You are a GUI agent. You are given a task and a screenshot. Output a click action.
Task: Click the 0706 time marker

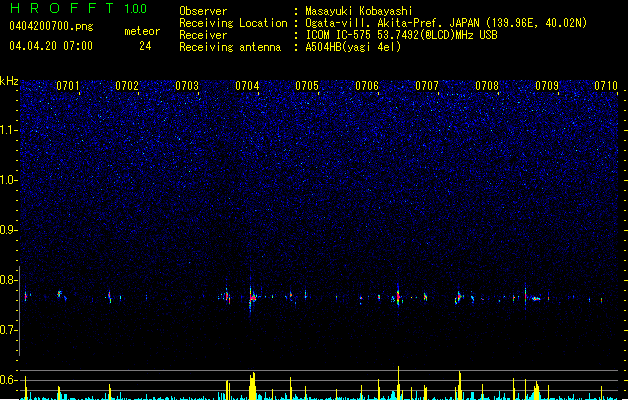(367, 86)
